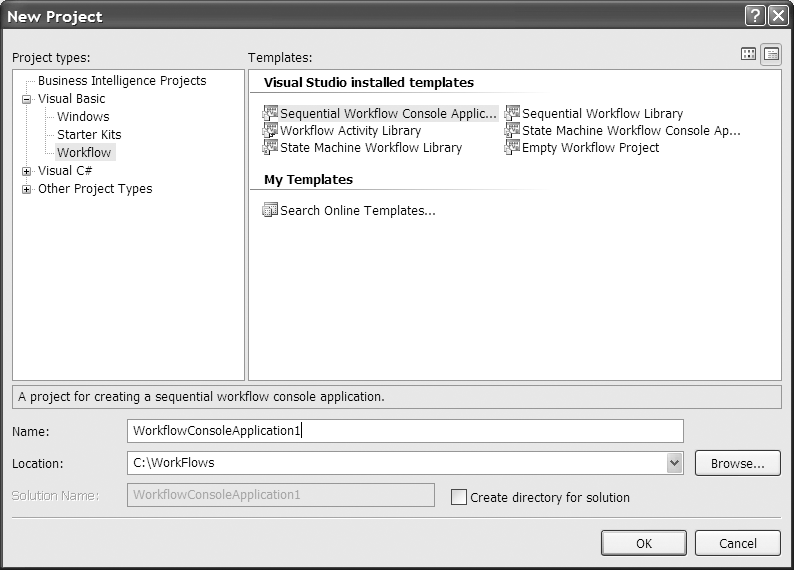Screen dimensions: 794x570
Task: Click the Workflow Activity Library template icon
Action: point(270,130)
